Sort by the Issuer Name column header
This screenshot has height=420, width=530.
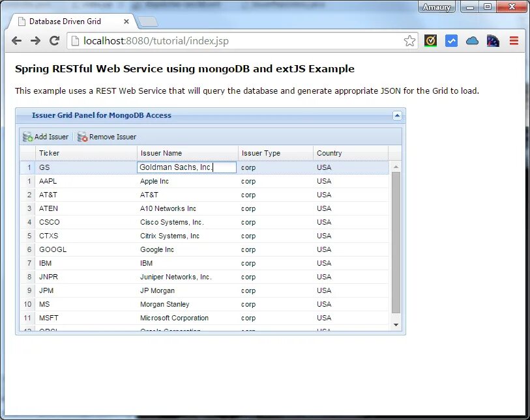188,153
